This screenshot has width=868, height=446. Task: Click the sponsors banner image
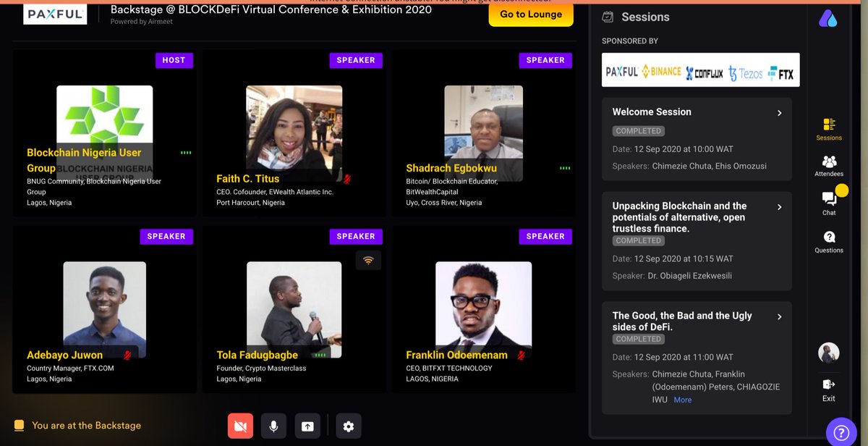701,70
